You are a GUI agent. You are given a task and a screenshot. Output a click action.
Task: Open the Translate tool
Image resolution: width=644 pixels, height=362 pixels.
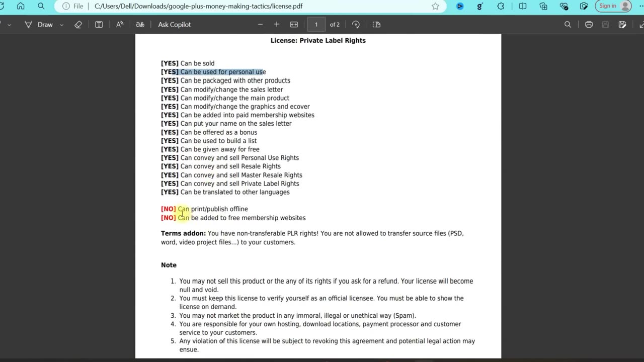coord(140,24)
